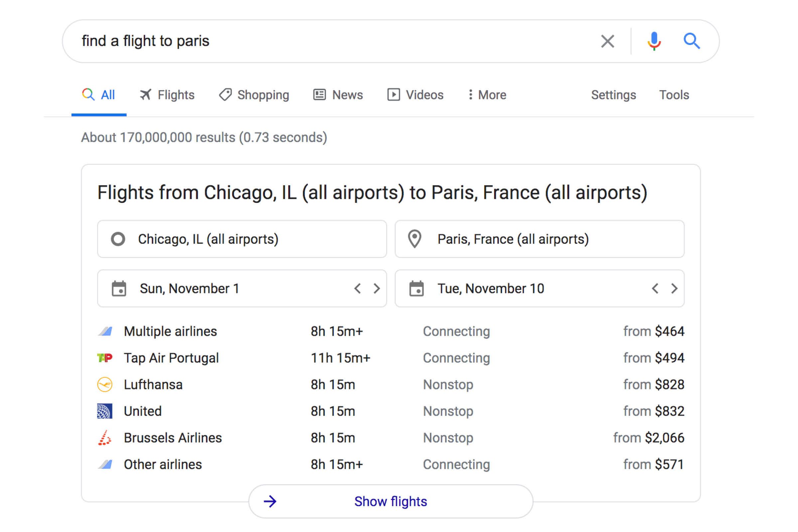Switch to the All results tab
Screen dimensions: 798x532
pyautogui.click(x=99, y=95)
